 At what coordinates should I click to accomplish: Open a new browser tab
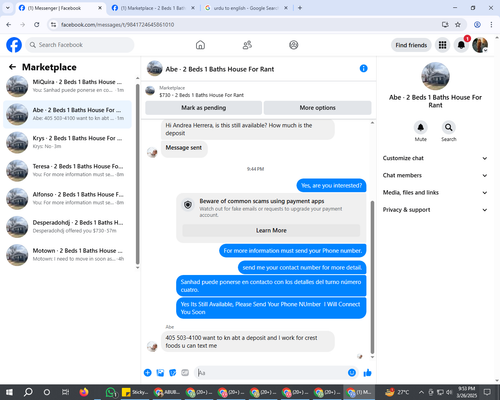point(300,8)
